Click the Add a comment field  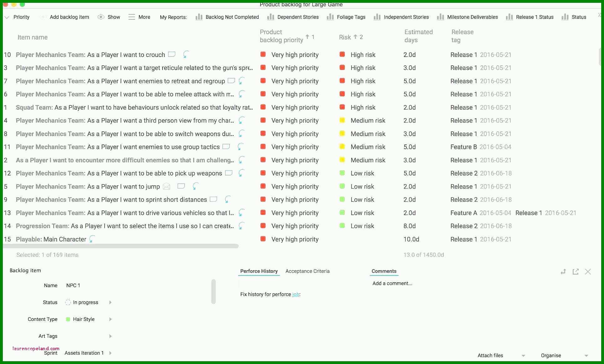point(392,283)
